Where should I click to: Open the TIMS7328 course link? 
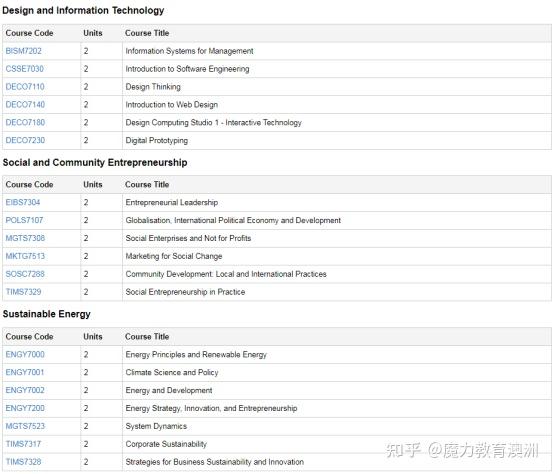pyautogui.click(x=24, y=462)
